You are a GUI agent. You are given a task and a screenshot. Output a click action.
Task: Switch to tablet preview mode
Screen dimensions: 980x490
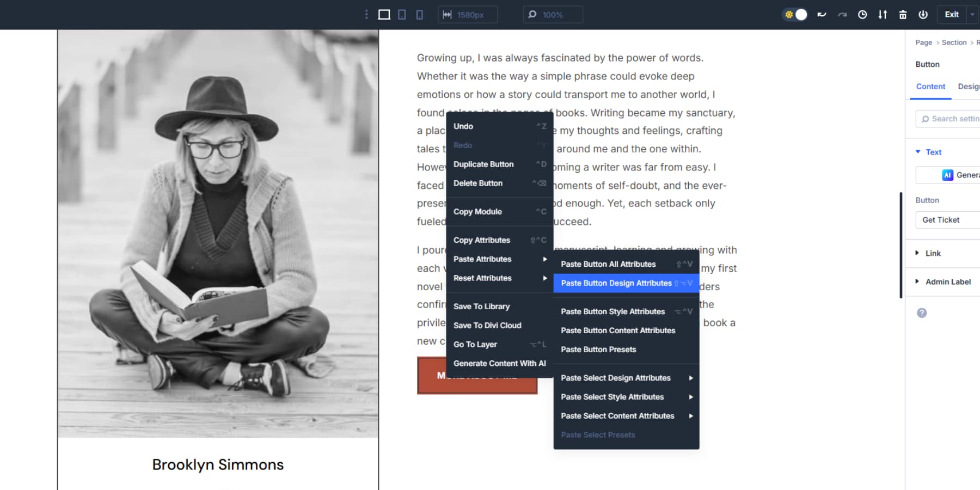pos(402,15)
